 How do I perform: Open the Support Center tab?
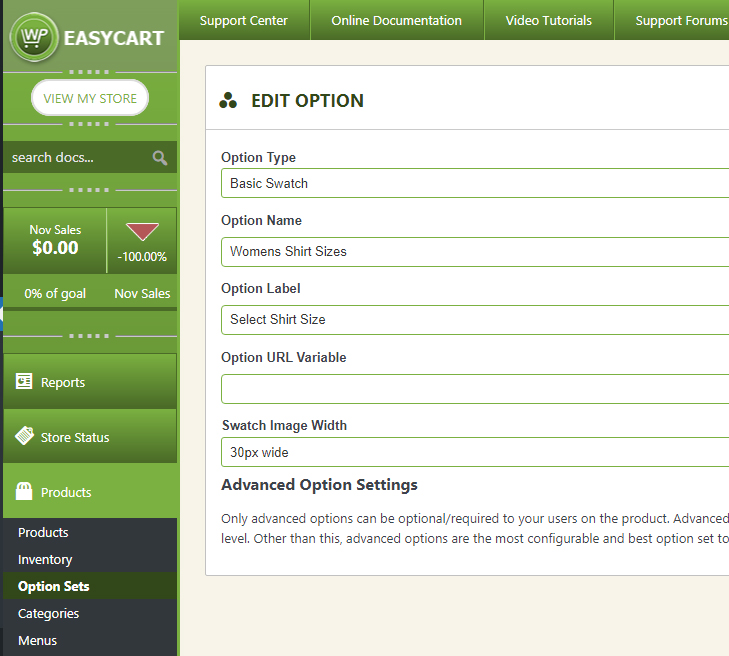pos(243,20)
